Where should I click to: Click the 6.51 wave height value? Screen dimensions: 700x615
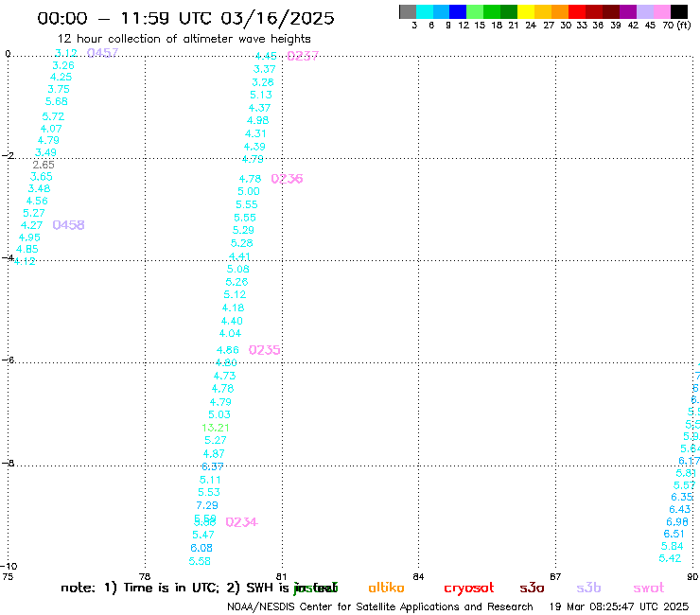674,534
